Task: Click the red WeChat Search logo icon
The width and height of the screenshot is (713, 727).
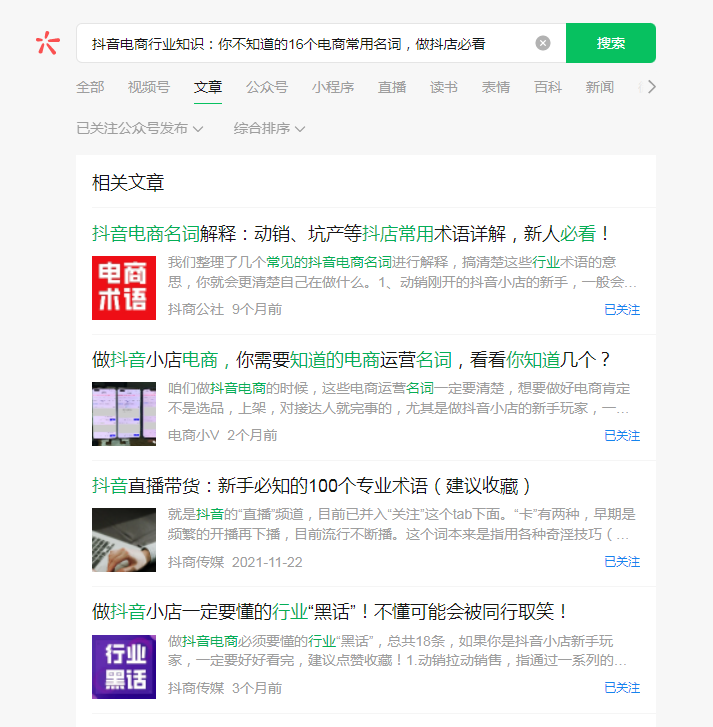Action: (x=48, y=43)
